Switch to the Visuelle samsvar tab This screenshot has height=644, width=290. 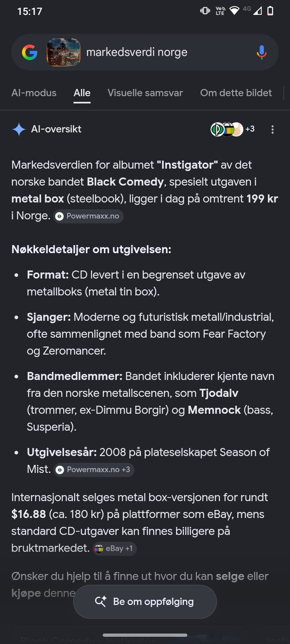[x=145, y=93]
